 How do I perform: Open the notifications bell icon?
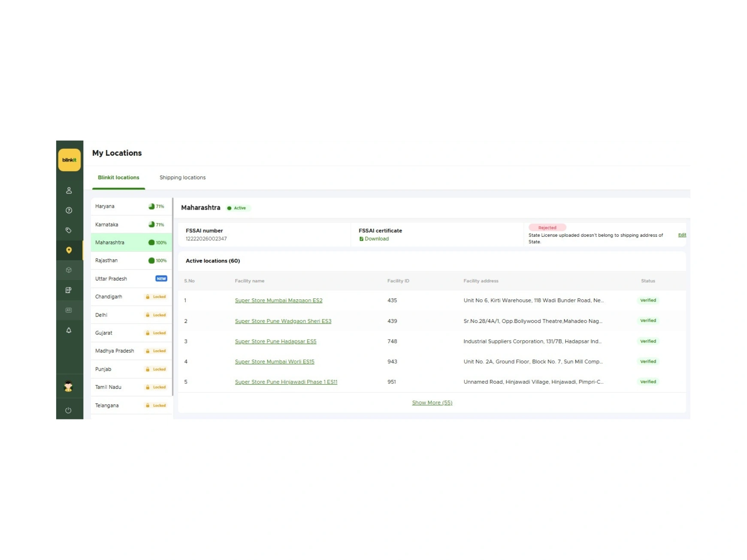coord(69,330)
